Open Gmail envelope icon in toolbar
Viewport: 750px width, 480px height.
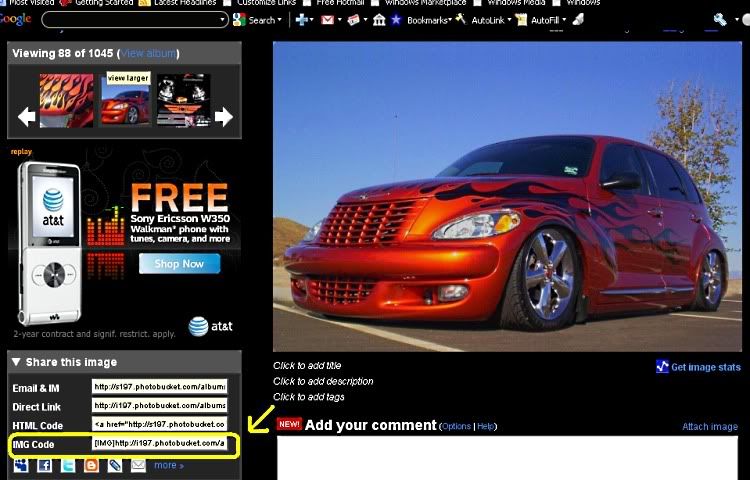(x=328, y=20)
